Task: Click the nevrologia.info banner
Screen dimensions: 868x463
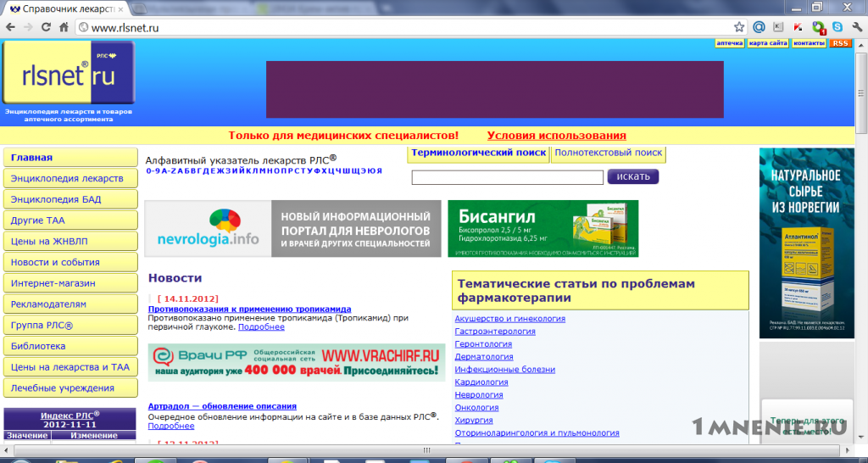Action: pos(292,229)
